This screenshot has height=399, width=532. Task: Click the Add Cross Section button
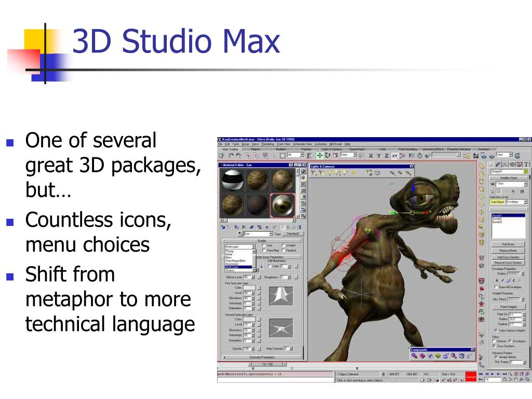point(508,257)
